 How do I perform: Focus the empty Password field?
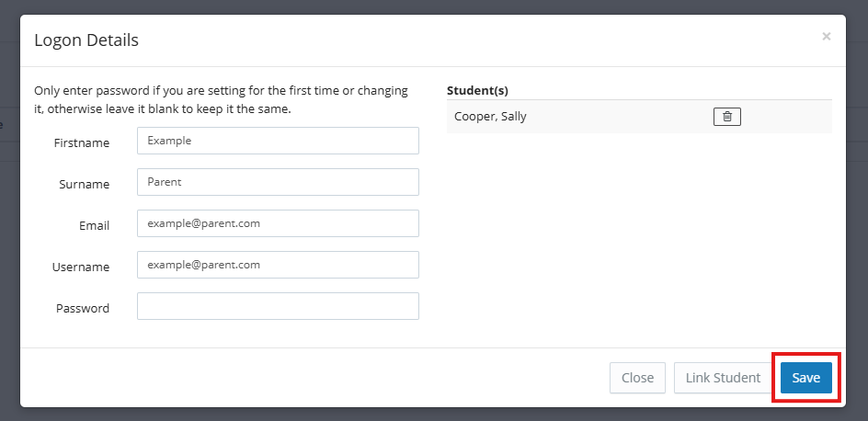278,306
